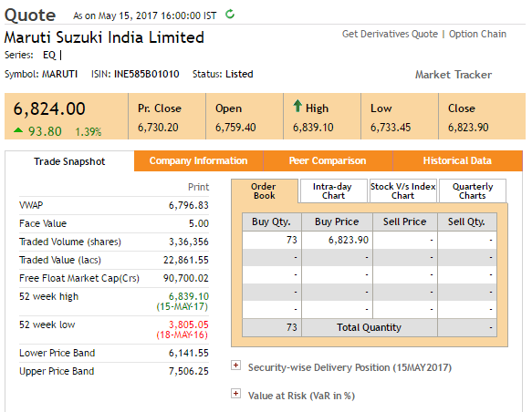This screenshot has width=532, height=412.
Task: Select Traded Value 22,861.55
Action: [186, 260]
